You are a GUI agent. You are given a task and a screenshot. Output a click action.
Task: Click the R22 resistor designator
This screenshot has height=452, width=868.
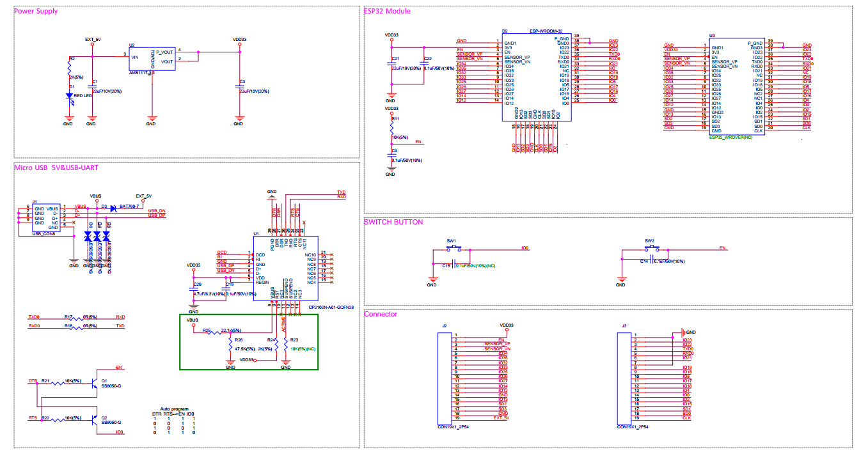[46, 418]
